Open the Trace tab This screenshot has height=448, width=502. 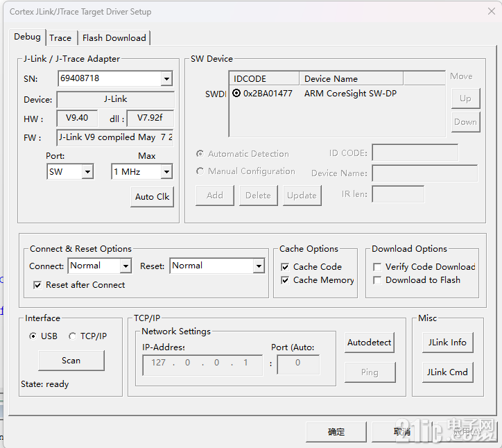60,37
